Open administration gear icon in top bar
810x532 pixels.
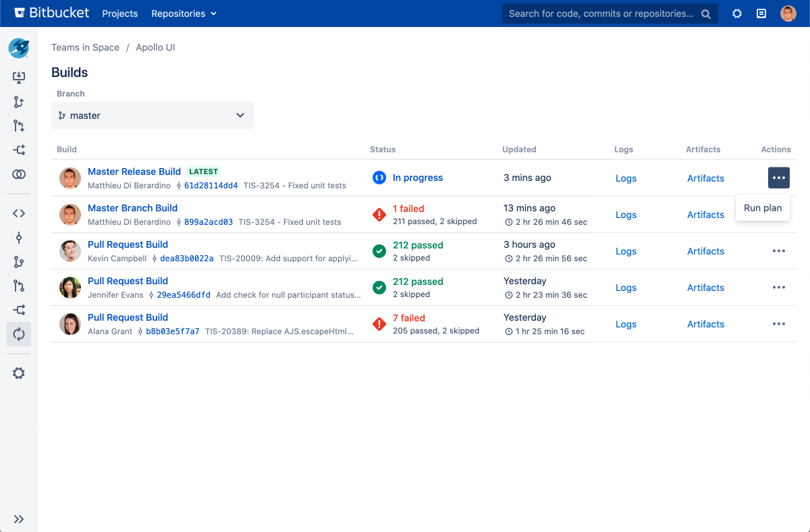coord(737,14)
